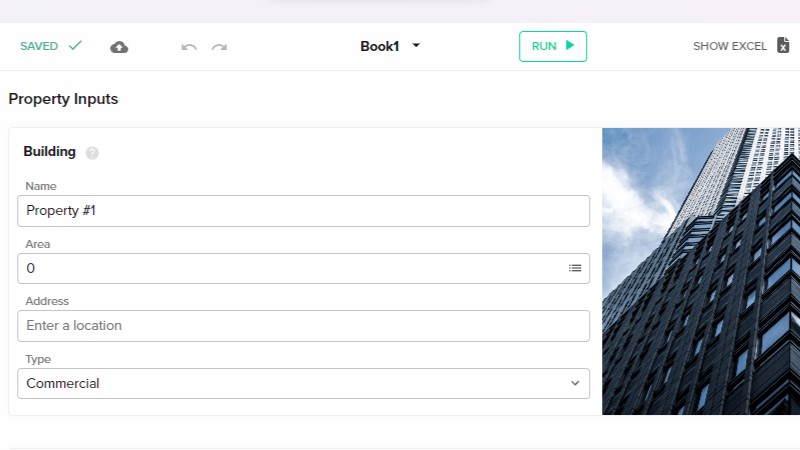Redo the last undone change
This screenshot has width=800, height=450.
[219, 47]
